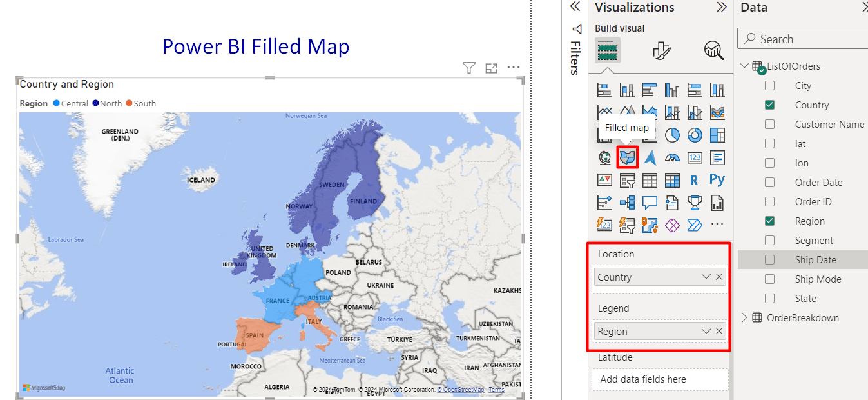Remove Region from the Legend well
Screen dimensions: 868x400
pos(719,331)
